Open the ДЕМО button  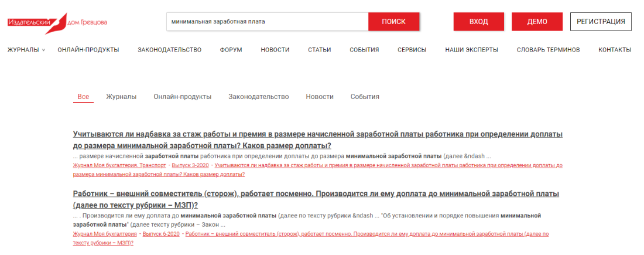click(x=537, y=22)
